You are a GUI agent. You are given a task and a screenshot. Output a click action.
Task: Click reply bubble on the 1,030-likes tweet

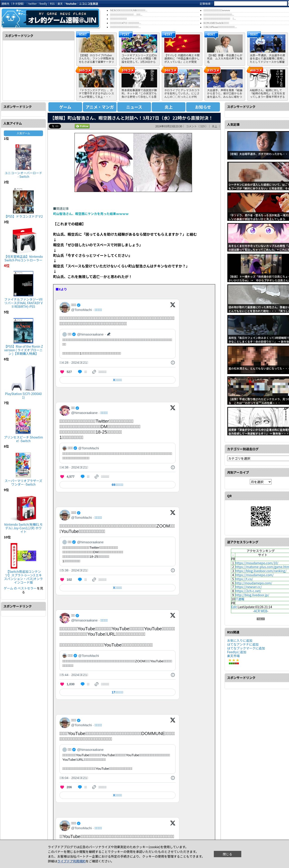click(x=82, y=684)
